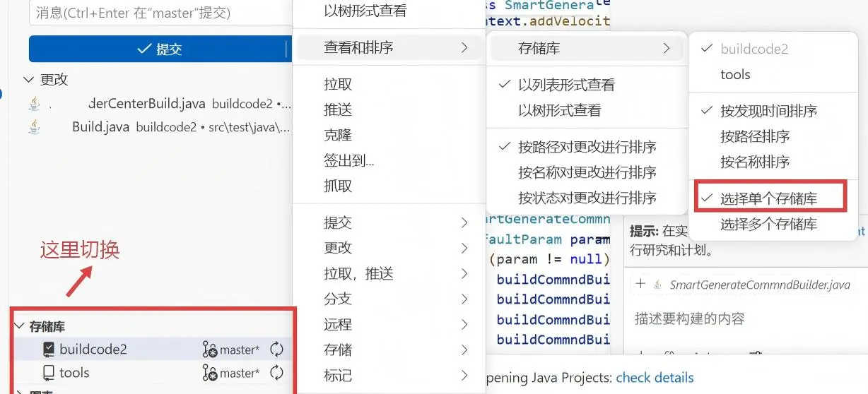Focus the commit message input box

160,12
